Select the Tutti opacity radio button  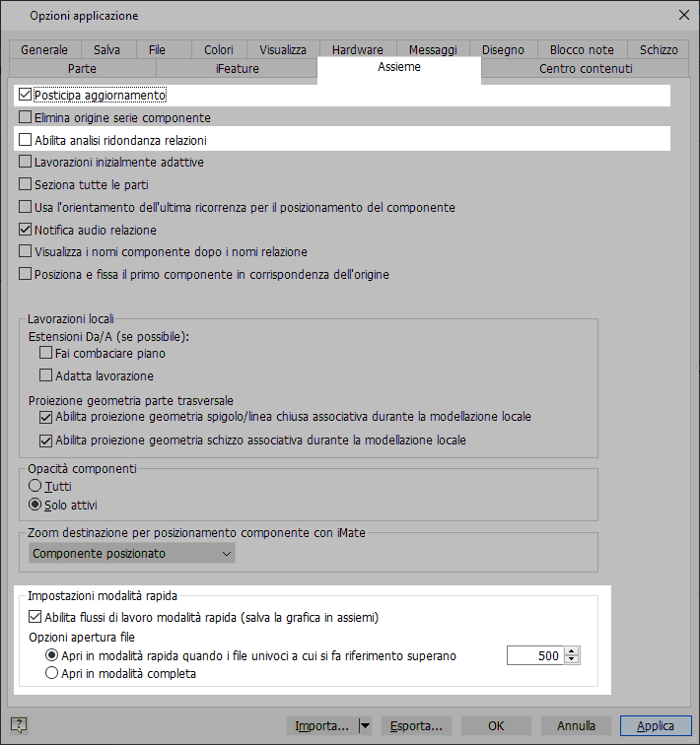pyautogui.click(x=35, y=486)
